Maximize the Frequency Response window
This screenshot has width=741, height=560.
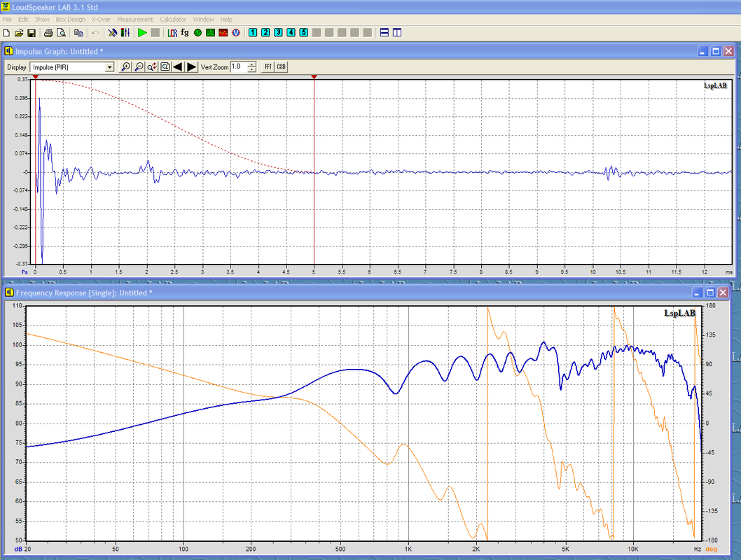pyautogui.click(x=709, y=293)
